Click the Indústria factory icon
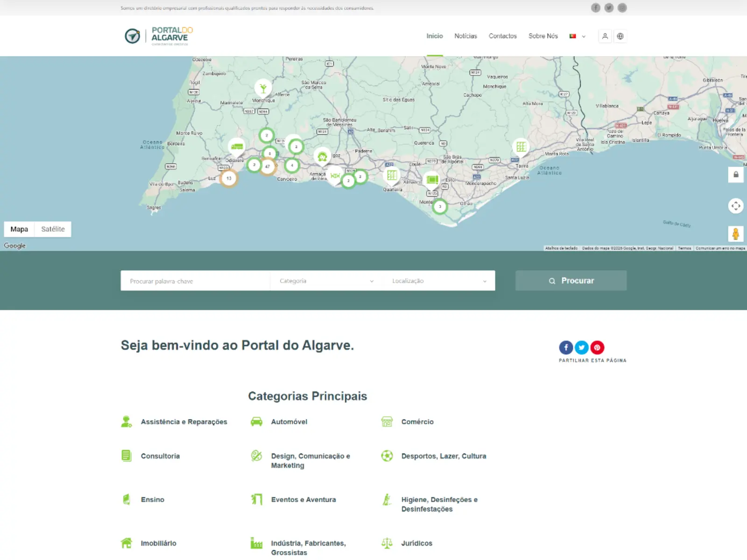Image resolution: width=747 pixels, height=560 pixels. click(x=256, y=543)
